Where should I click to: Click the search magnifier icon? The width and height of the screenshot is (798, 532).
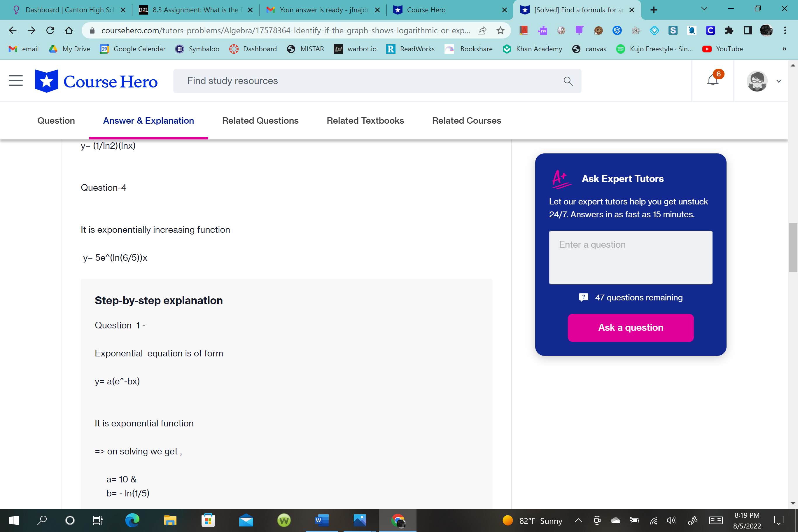tap(568, 81)
